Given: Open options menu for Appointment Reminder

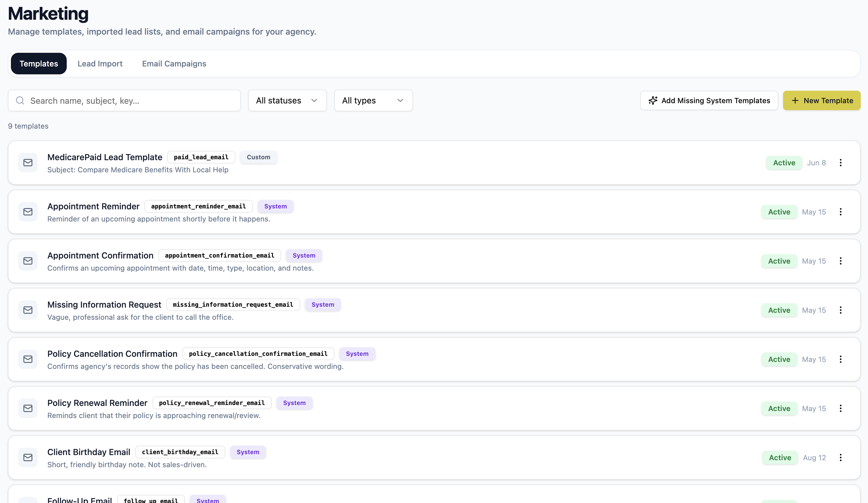Looking at the screenshot, I should point(840,212).
